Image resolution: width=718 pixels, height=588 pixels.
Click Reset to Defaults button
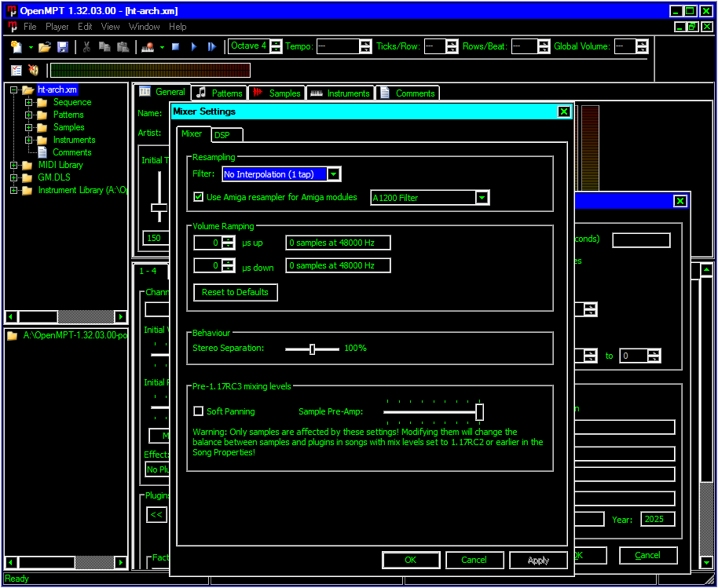coord(236,292)
